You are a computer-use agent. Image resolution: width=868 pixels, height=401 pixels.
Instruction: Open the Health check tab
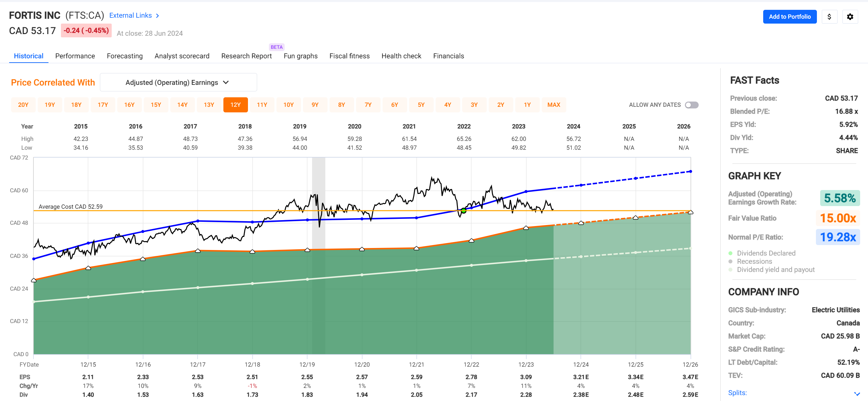click(401, 56)
